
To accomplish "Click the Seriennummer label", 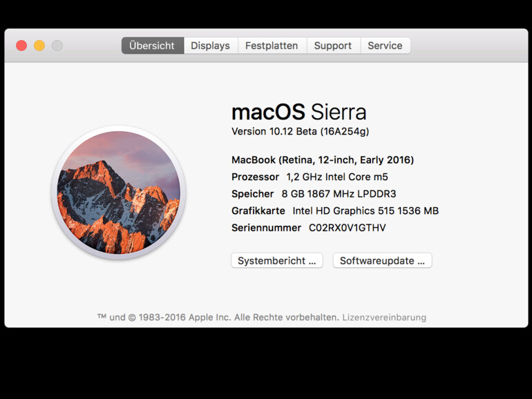I will coord(266,228).
